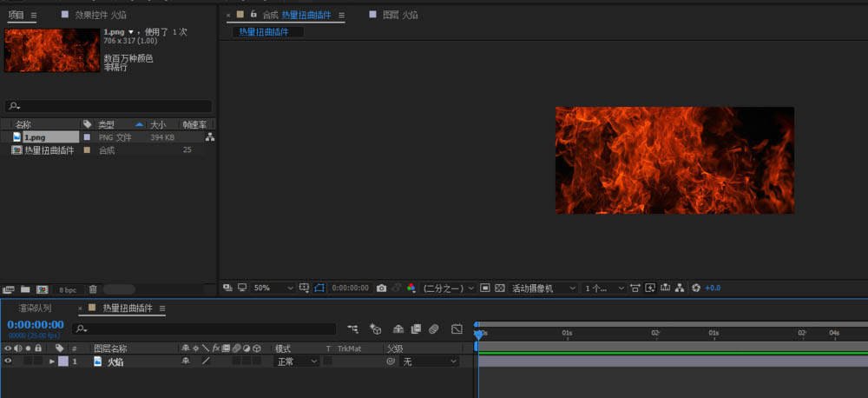Create a new composition from Project panel footer
Viewport: 868px width, 398px height.
click(x=42, y=289)
